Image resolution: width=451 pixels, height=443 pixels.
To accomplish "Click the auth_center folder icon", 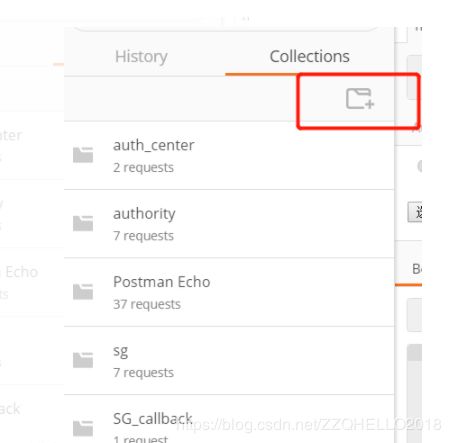I will click(x=83, y=155).
